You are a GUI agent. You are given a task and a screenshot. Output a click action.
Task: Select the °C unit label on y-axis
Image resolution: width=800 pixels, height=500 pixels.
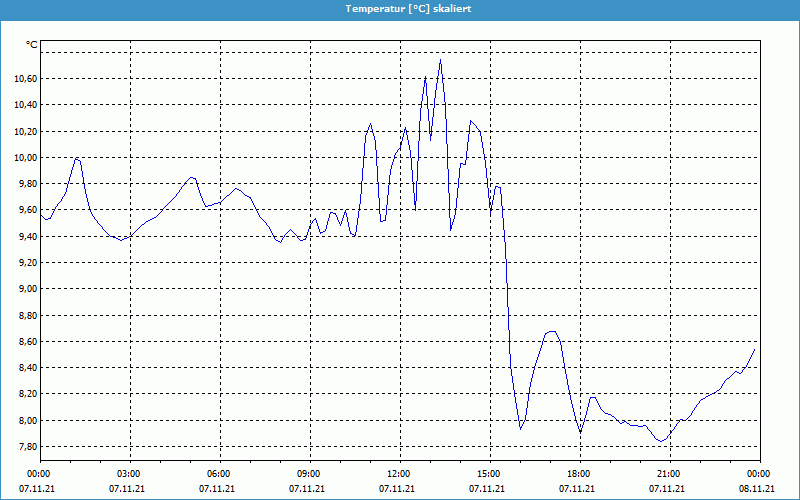(x=32, y=45)
